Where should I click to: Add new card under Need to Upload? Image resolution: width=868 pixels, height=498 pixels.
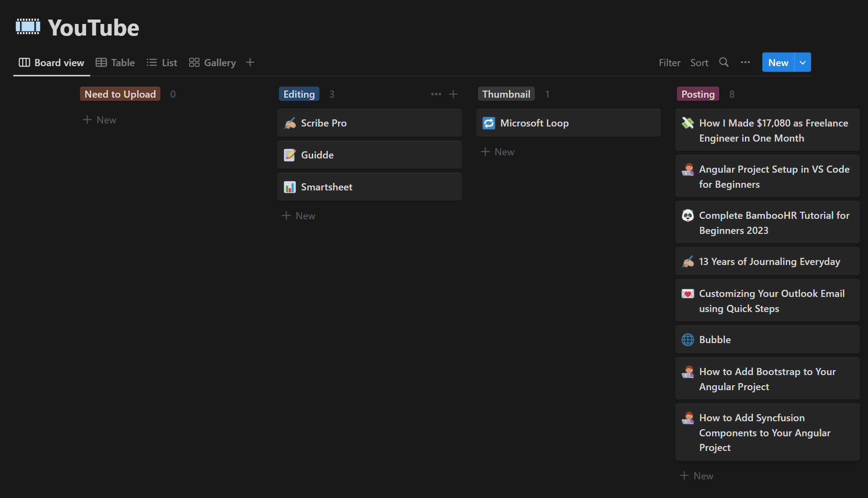[100, 120]
